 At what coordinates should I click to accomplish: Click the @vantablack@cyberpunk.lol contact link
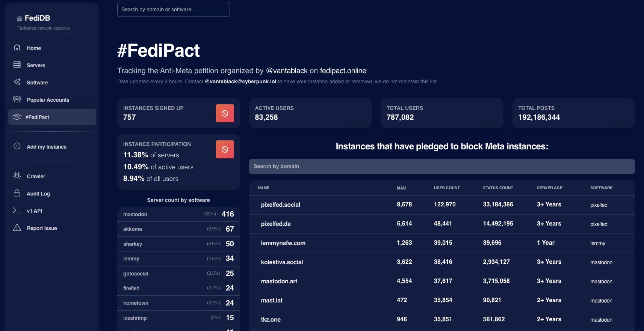coord(240,81)
